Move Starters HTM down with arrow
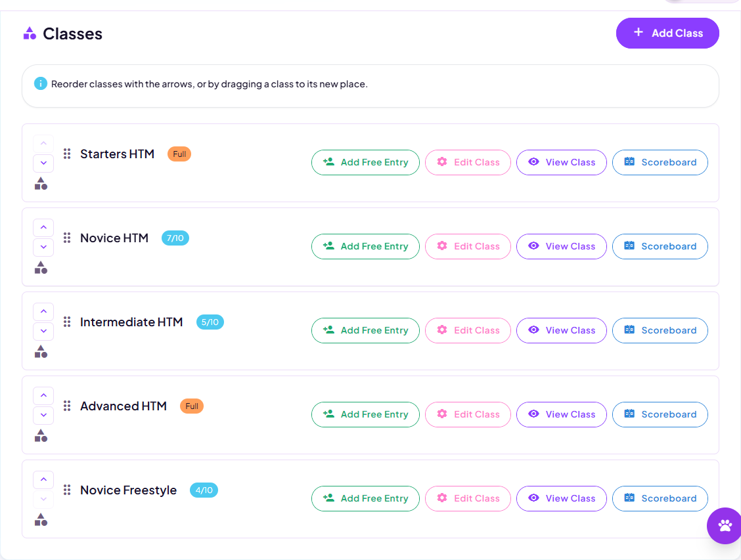The width and height of the screenshot is (741, 560). click(43, 163)
